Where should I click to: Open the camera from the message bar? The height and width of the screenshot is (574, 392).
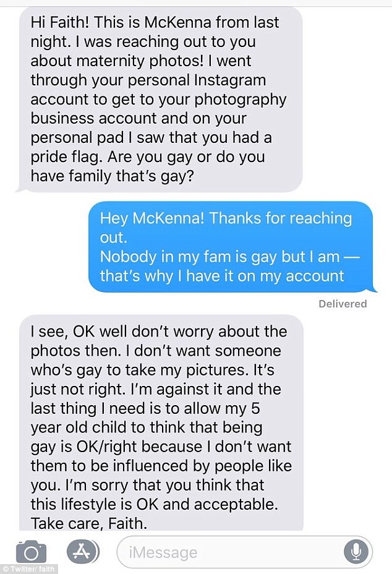coord(31,551)
